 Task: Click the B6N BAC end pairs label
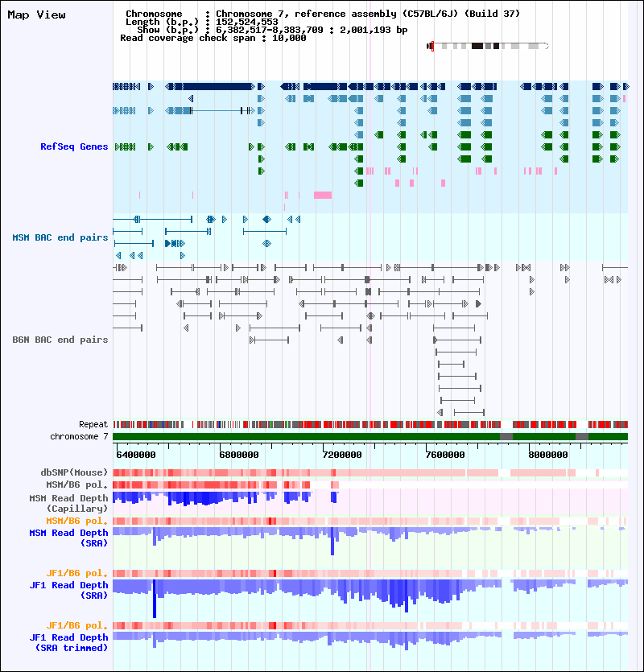pos(60,340)
